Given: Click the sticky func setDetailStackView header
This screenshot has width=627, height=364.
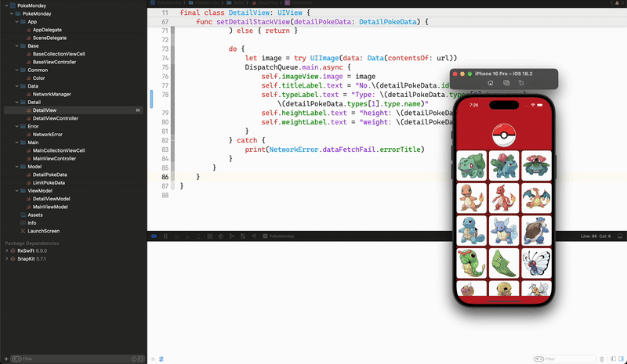Looking at the screenshot, I should point(312,22).
